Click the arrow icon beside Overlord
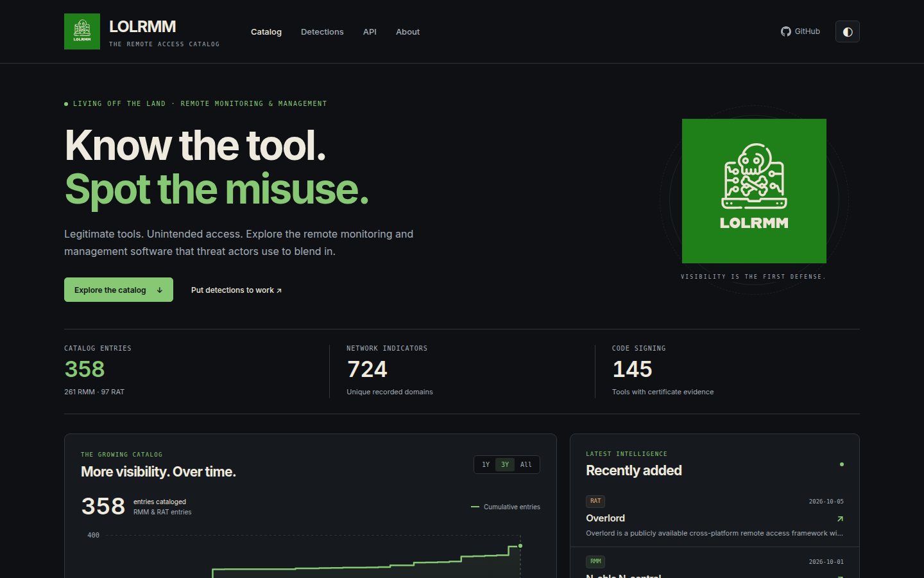The image size is (924, 578). click(840, 518)
